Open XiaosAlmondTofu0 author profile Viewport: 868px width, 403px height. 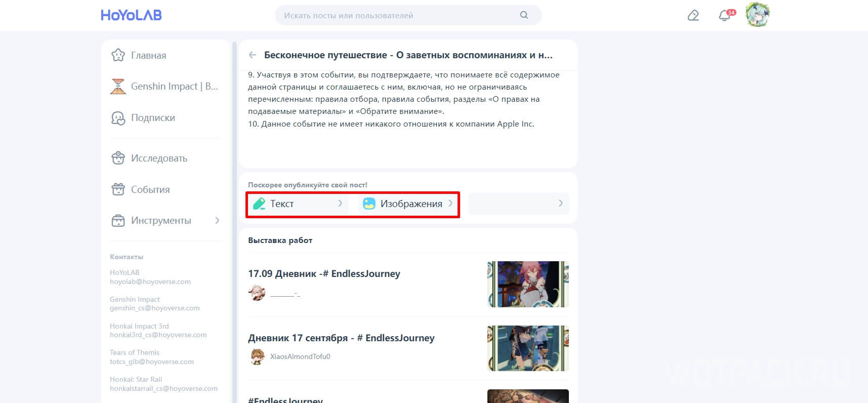[x=300, y=356]
